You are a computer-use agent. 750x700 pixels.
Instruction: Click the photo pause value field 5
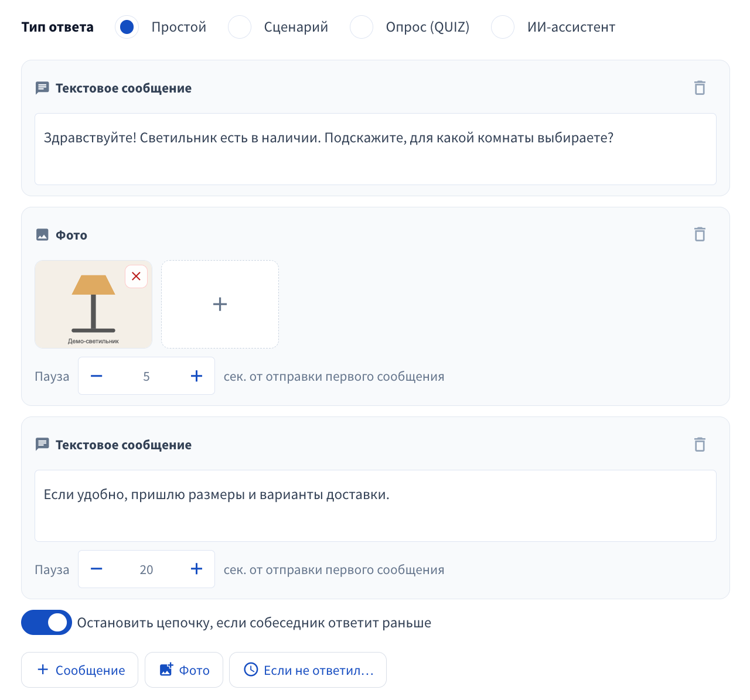tap(146, 376)
